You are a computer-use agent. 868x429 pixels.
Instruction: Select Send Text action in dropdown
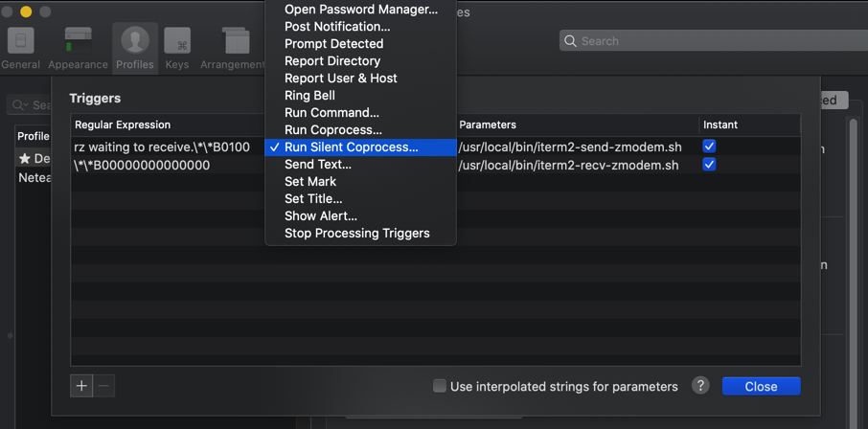318,165
